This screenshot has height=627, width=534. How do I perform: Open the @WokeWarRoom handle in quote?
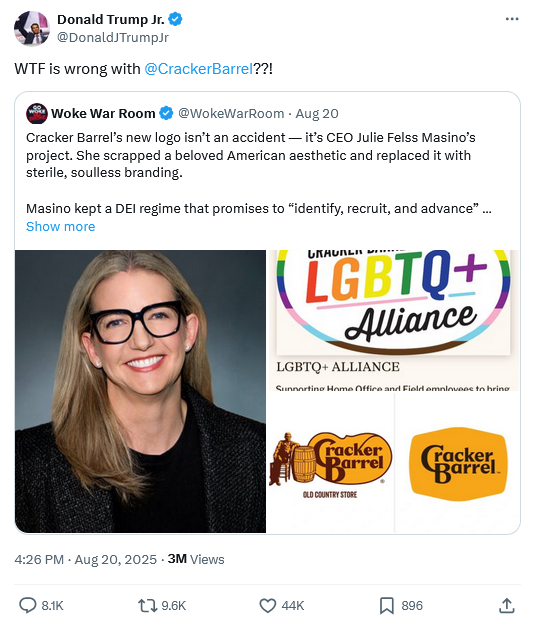click(231, 114)
